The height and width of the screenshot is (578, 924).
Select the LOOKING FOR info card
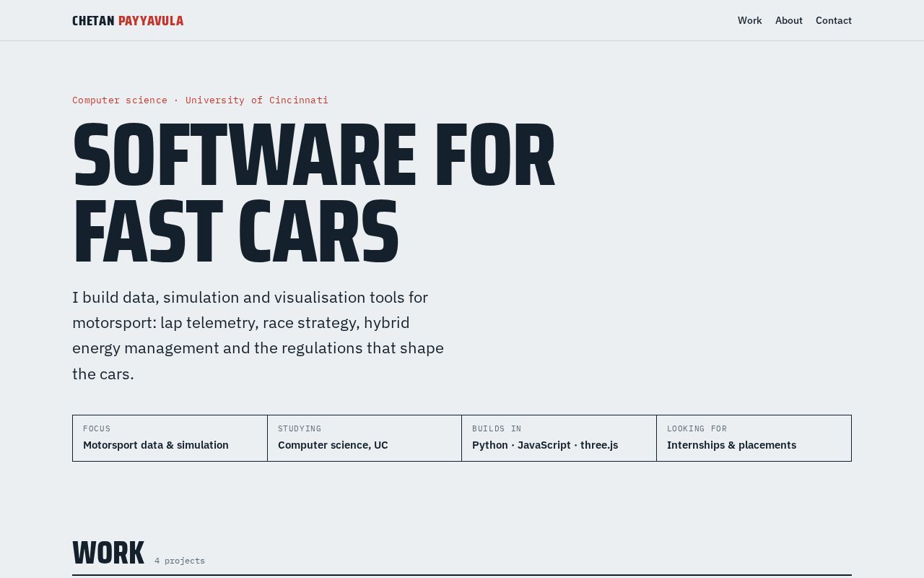(x=754, y=438)
